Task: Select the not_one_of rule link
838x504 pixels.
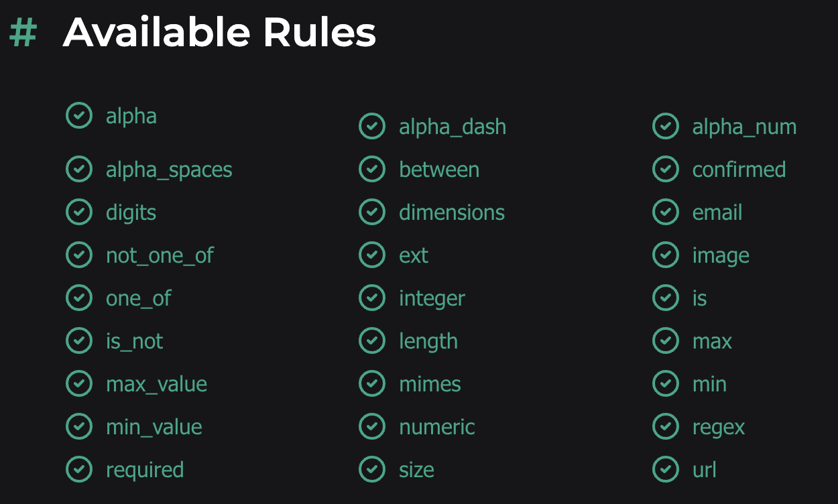Action: (x=160, y=256)
